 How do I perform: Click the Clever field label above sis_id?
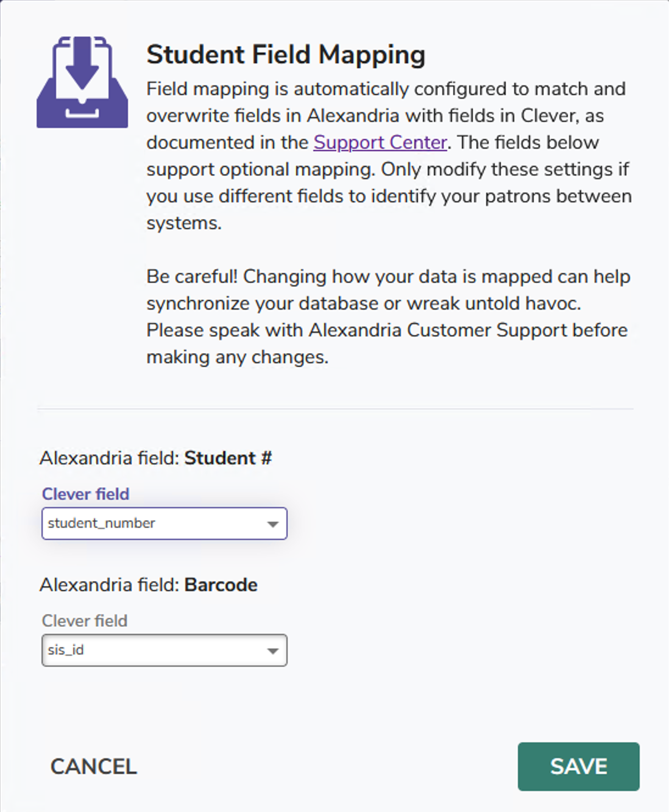click(x=85, y=621)
